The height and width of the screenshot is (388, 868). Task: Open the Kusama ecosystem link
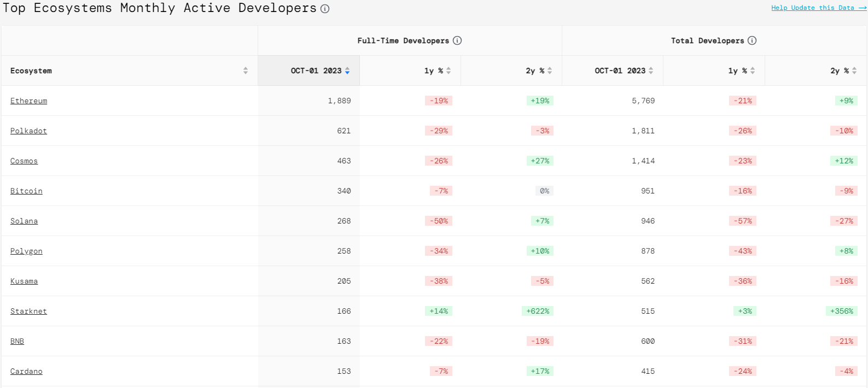24,281
